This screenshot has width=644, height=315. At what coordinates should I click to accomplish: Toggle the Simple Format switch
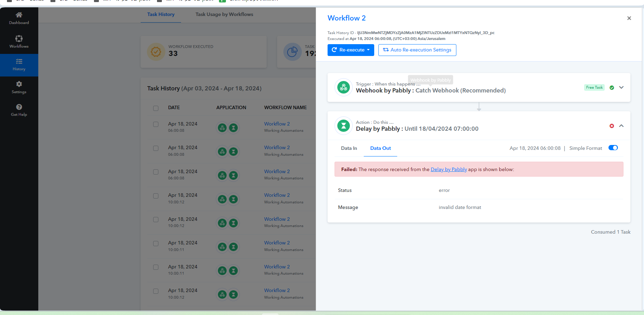613,148
